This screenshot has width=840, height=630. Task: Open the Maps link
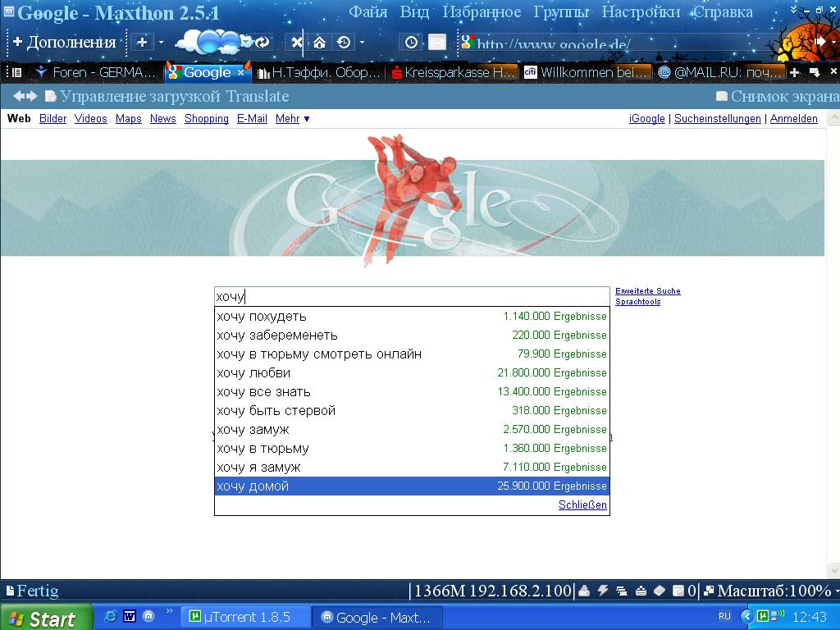tap(129, 118)
